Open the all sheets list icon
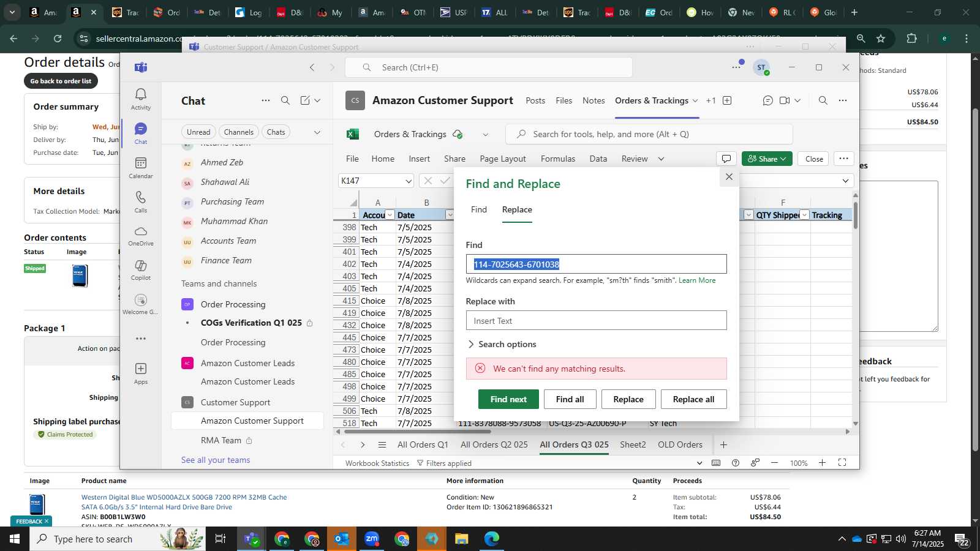The width and height of the screenshot is (980, 551). click(x=382, y=444)
